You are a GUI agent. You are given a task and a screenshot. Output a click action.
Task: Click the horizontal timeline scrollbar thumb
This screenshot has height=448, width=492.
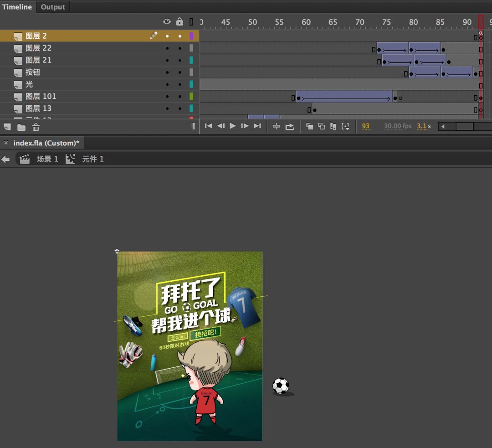tap(465, 127)
